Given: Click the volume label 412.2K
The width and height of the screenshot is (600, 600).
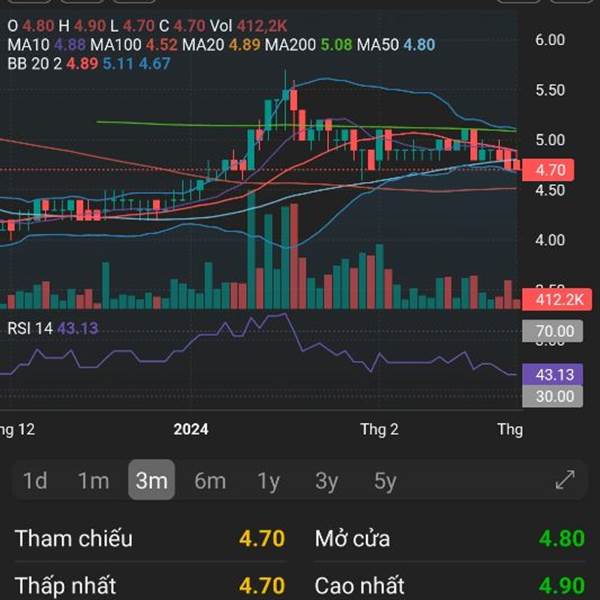Looking at the screenshot, I should click(557, 300).
